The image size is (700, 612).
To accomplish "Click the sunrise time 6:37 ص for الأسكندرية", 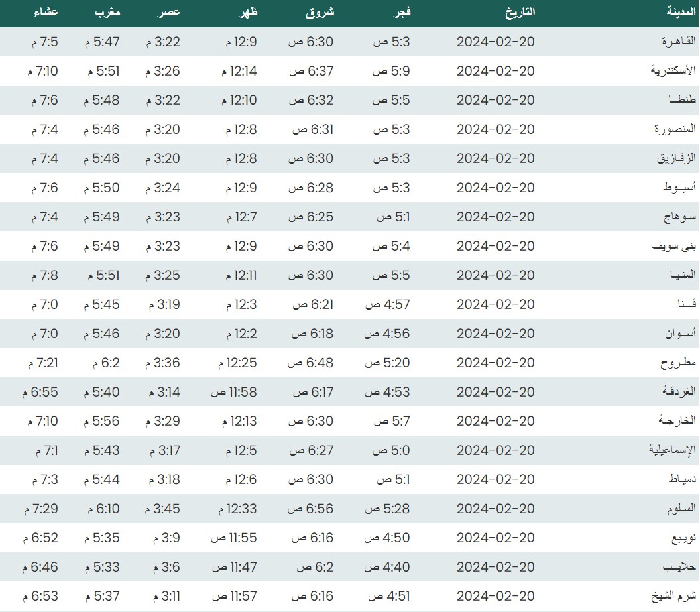I will click(311, 71).
